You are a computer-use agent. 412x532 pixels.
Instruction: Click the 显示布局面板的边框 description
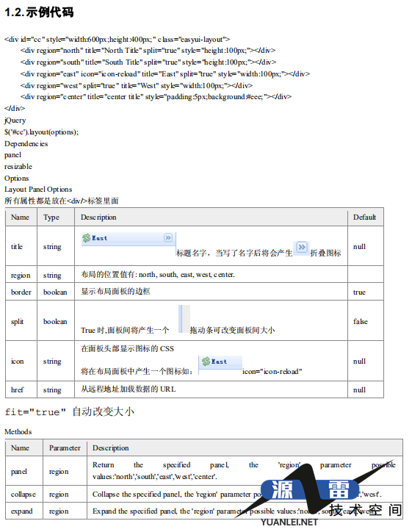click(x=115, y=292)
